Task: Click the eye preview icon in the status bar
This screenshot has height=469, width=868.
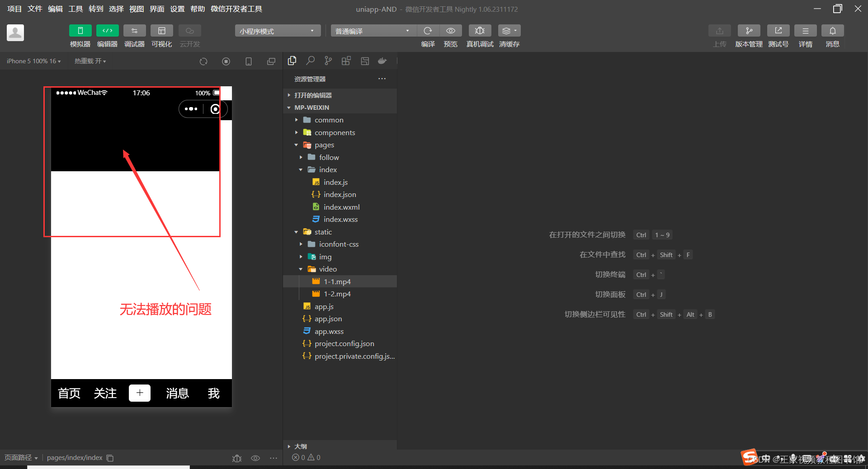Action: [255, 458]
